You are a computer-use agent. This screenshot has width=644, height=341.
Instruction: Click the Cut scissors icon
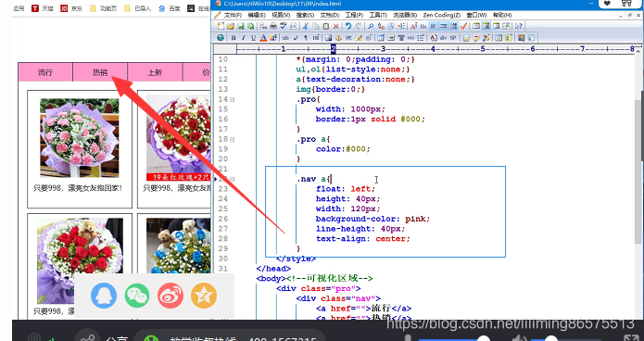[306, 26]
